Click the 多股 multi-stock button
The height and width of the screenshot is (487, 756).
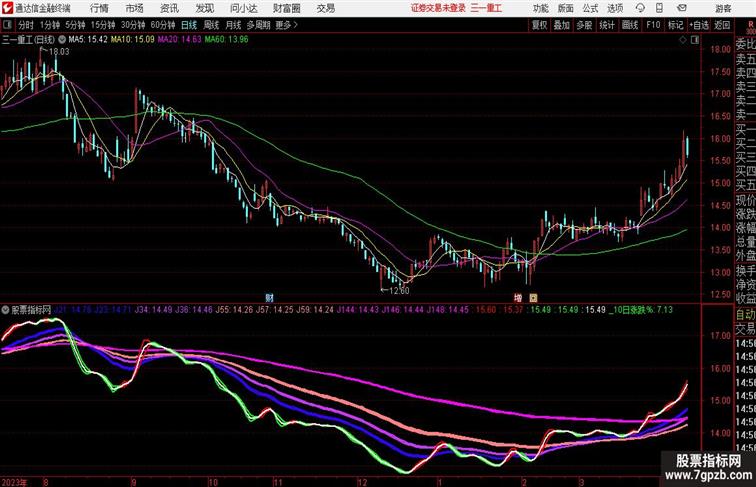(584, 25)
